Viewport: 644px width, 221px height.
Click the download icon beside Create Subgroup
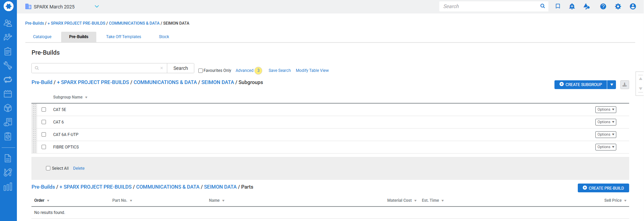[x=625, y=85]
